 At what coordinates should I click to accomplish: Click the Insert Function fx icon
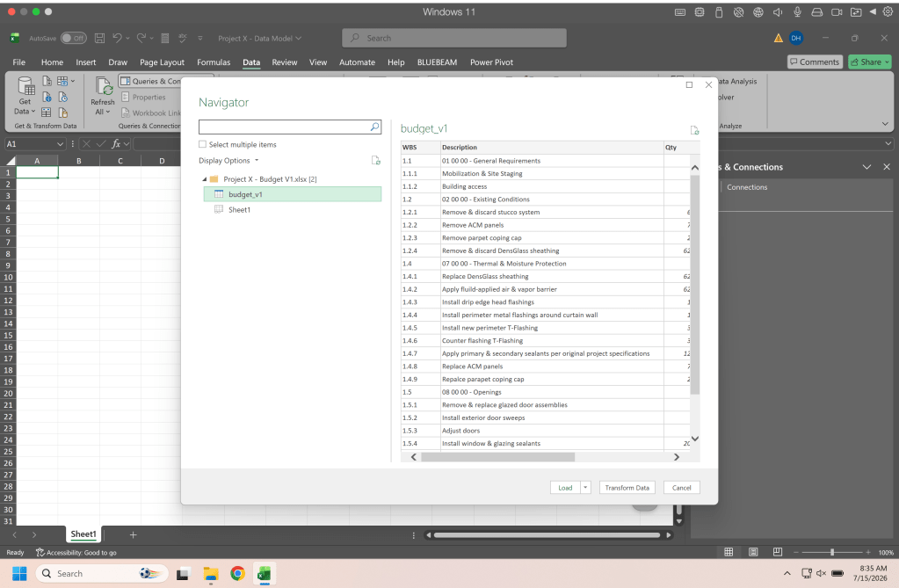click(x=116, y=144)
